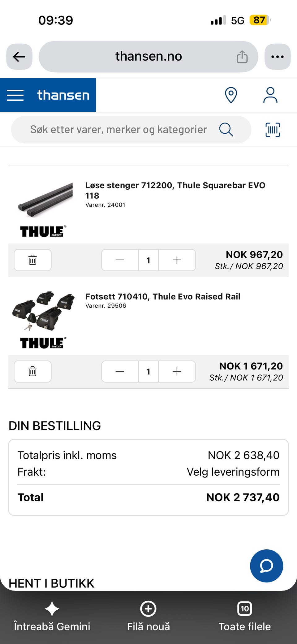Remove Fotsett Thule Evo Raised Rail item
This screenshot has width=297, height=644.
coord(33,371)
